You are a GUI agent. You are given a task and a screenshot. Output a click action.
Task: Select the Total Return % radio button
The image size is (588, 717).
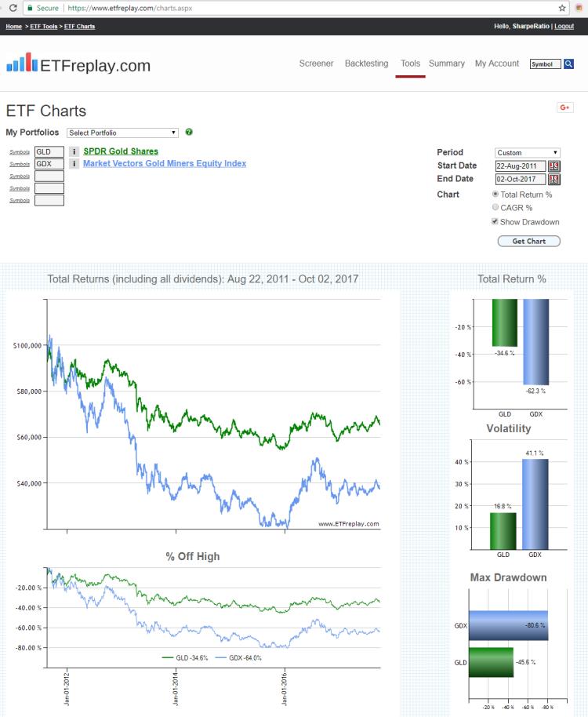[x=495, y=195]
